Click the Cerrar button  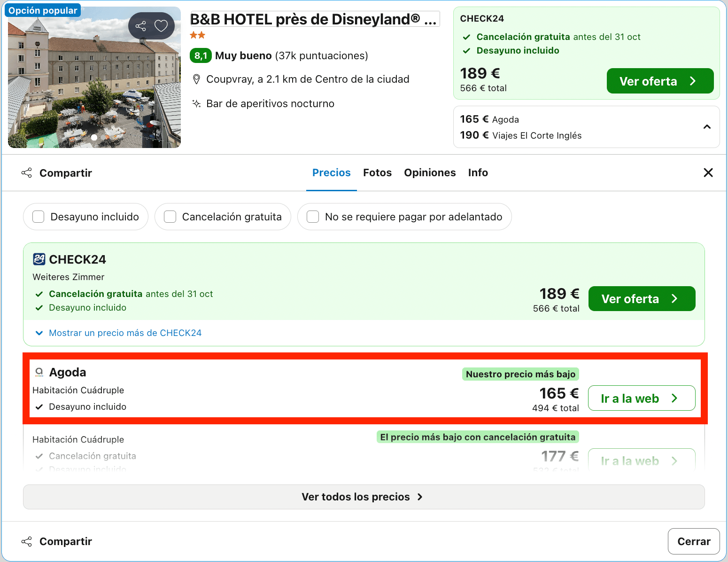(x=694, y=541)
